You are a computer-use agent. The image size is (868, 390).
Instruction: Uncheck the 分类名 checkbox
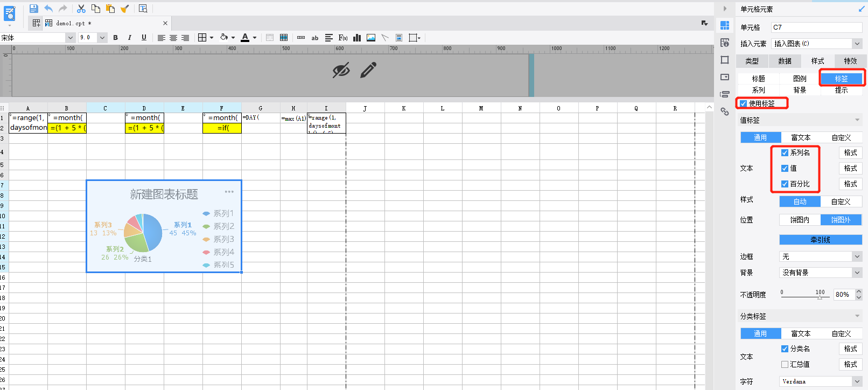pyautogui.click(x=785, y=349)
